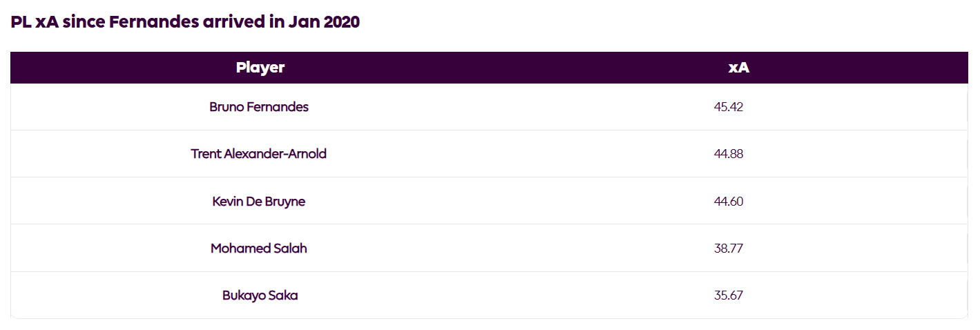Image resolution: width=980 pixels, height=330 pixels.
Task: Click the xA column header
Action: (738, 68)
